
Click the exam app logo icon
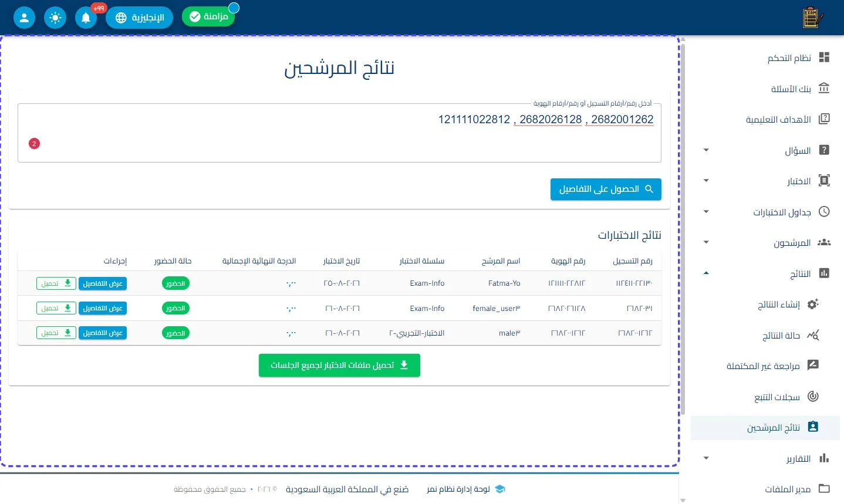[x=812, y=18]
